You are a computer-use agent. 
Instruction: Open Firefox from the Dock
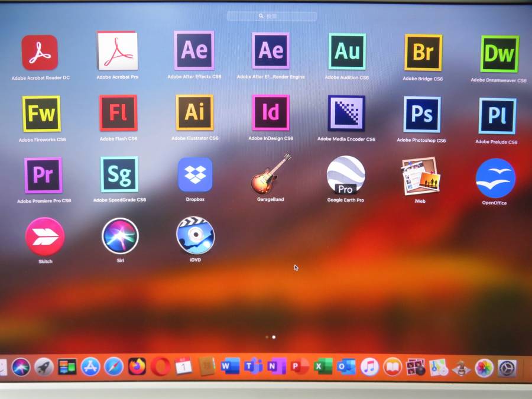(x=137, y=366)
